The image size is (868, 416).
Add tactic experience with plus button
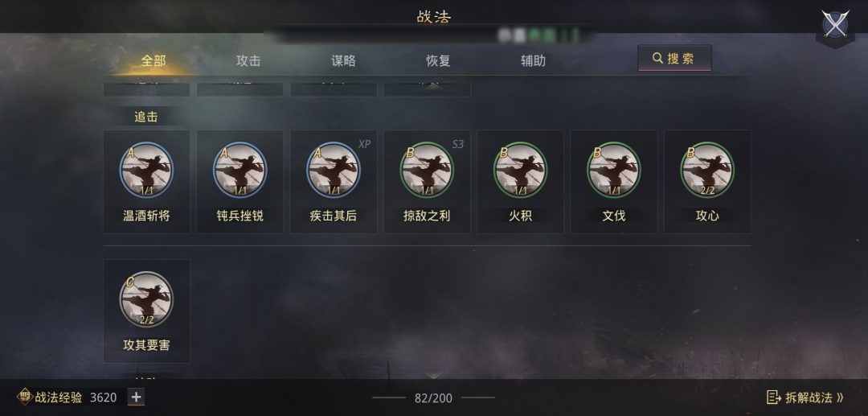click(136, 397)
